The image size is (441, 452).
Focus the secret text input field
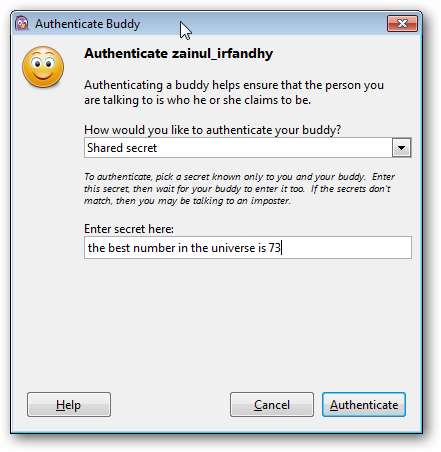pos(248,248)
